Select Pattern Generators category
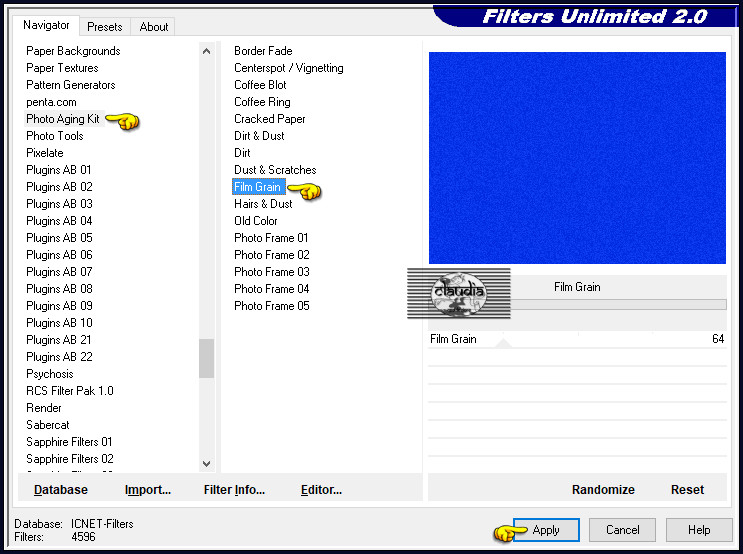Screen dimensions: 743x554 (x=71, y=85)
